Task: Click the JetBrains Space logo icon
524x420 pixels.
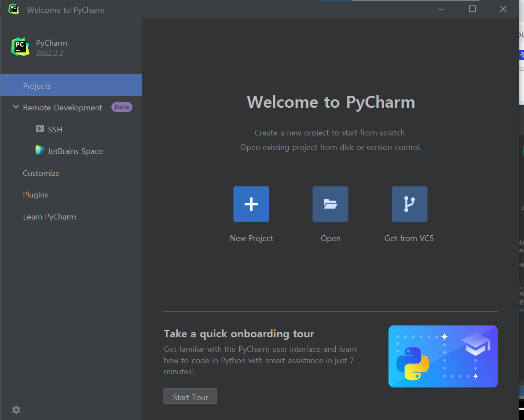Action: point(40,150)
